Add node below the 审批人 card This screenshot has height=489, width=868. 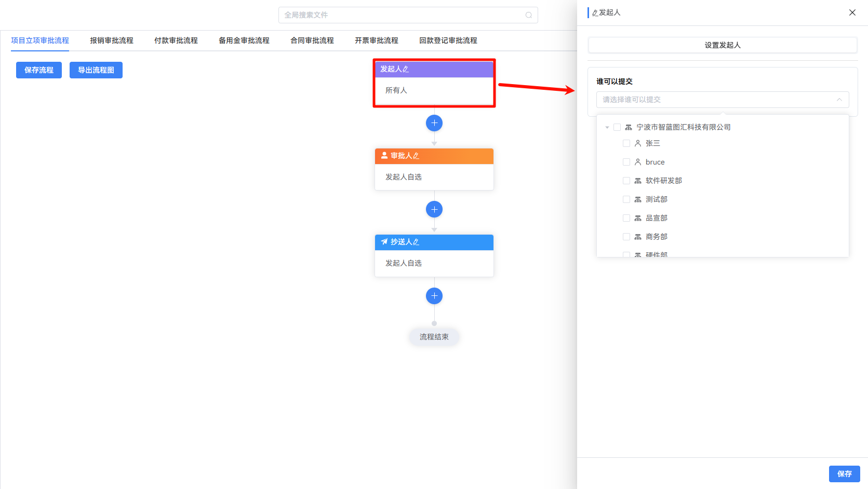tap(434, 209)
